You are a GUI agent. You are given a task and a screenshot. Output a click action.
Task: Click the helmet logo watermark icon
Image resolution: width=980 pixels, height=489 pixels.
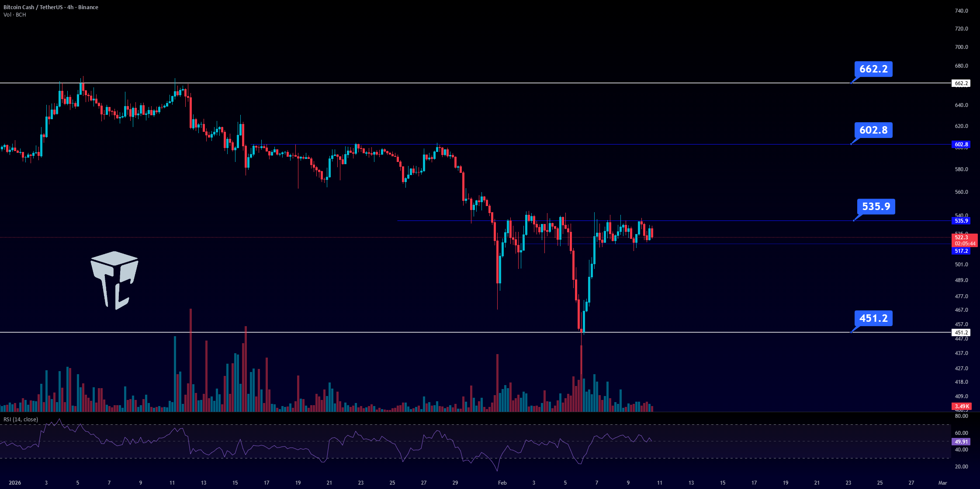[114, 280]
